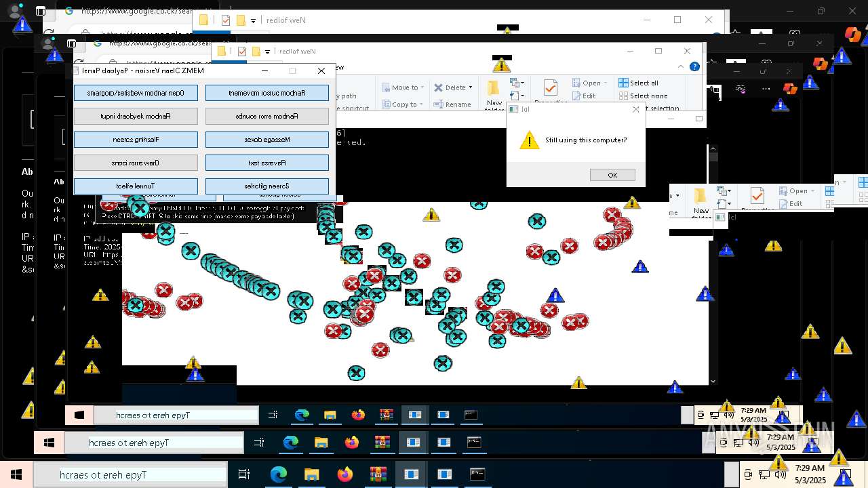
Task: Click the scrollbar down arrow at console bottom
Action: pos(713,381)
